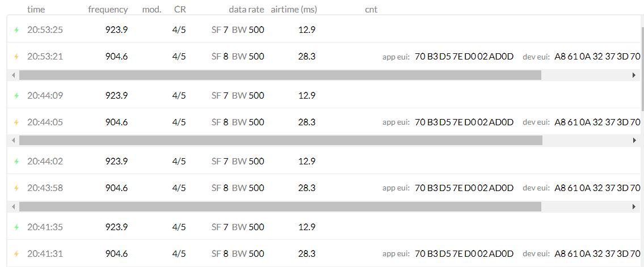
Task: Select dev eui value in 20:41:31 row
Action: 597,254
